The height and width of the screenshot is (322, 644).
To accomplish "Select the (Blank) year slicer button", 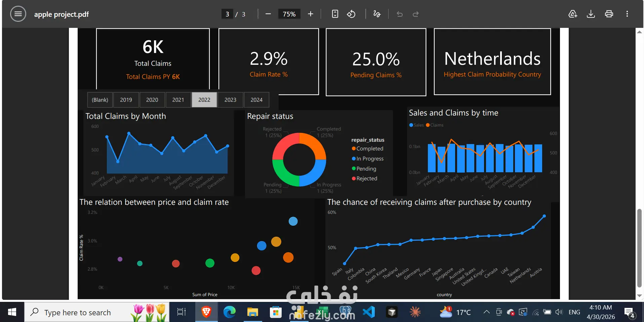I will (x=100, y=100).
